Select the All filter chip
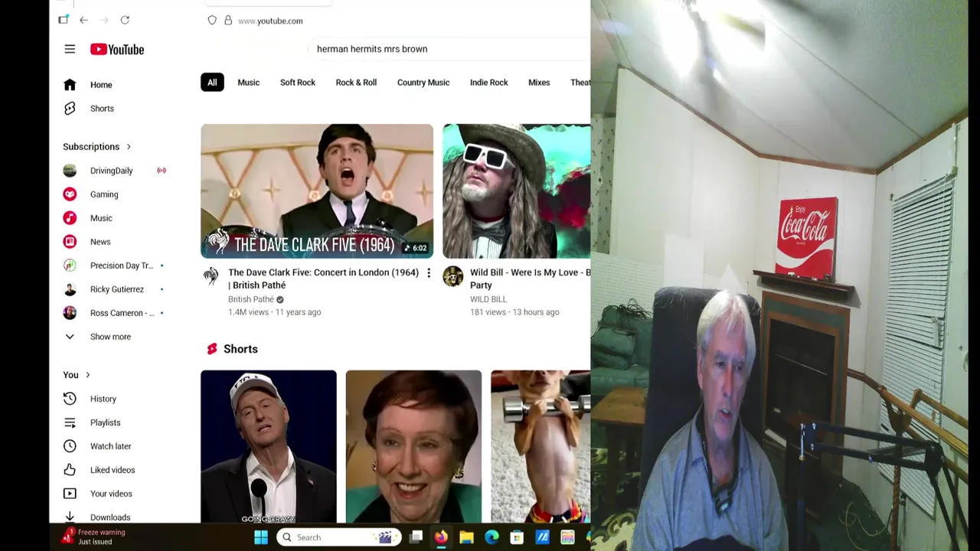The width and height of the screenshot is (980, 551). [212, 83]
